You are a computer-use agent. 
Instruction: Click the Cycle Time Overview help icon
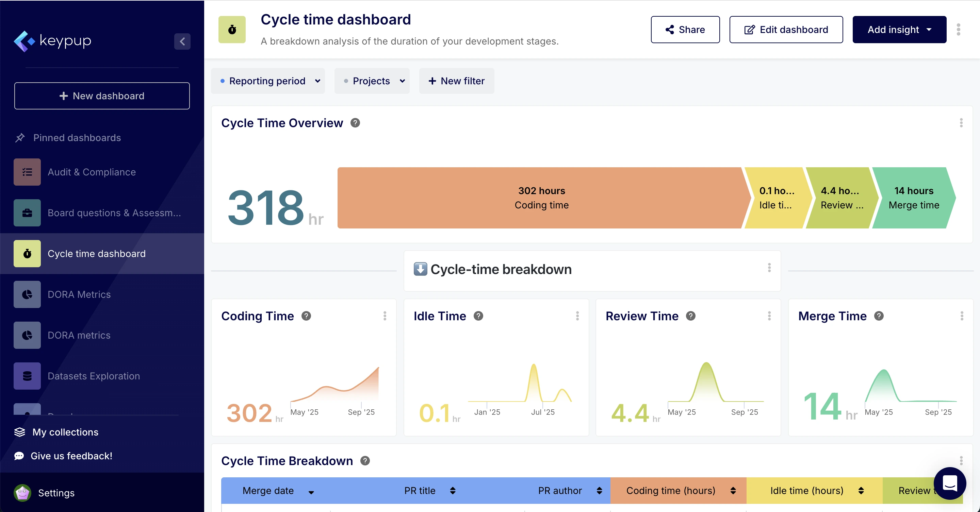click(x=355, y=123)
